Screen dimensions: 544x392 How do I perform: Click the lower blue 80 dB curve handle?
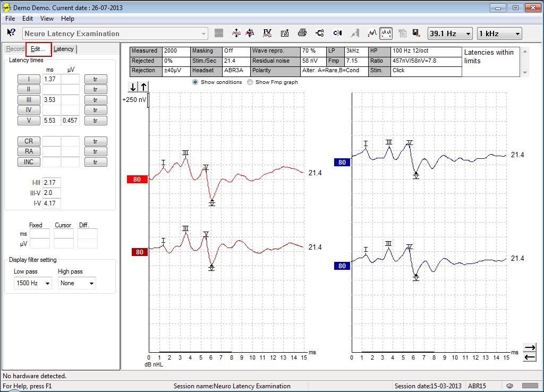click(342, 266)
